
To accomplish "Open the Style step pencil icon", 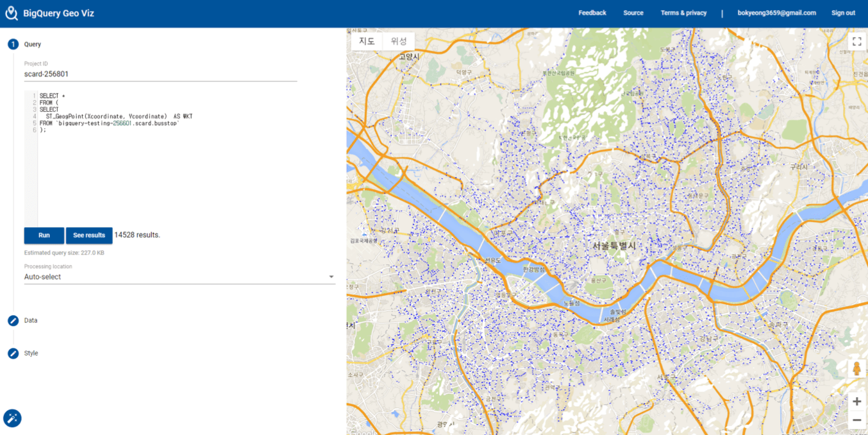I will pyautogui.click(x=13, y=354).
